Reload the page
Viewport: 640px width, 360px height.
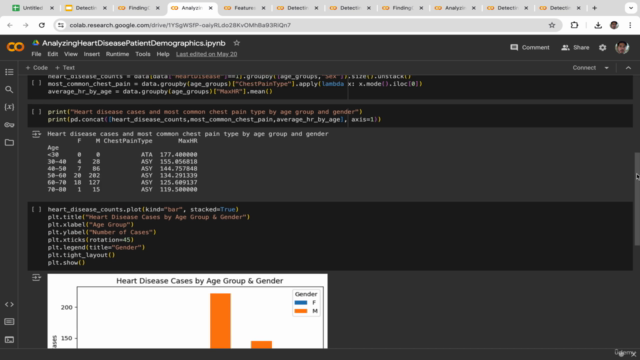click(42, 25)
